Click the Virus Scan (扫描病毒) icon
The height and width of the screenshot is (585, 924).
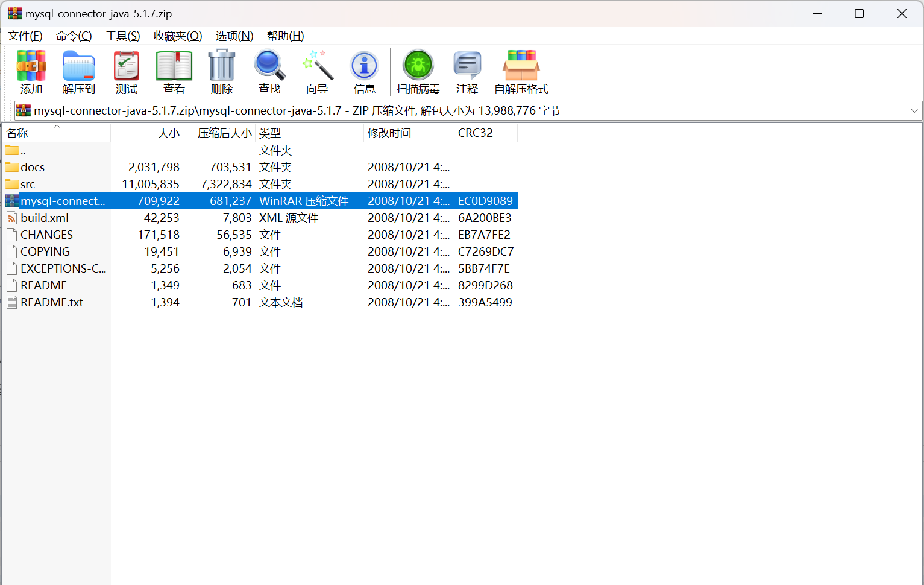click(x=418, y=66)
